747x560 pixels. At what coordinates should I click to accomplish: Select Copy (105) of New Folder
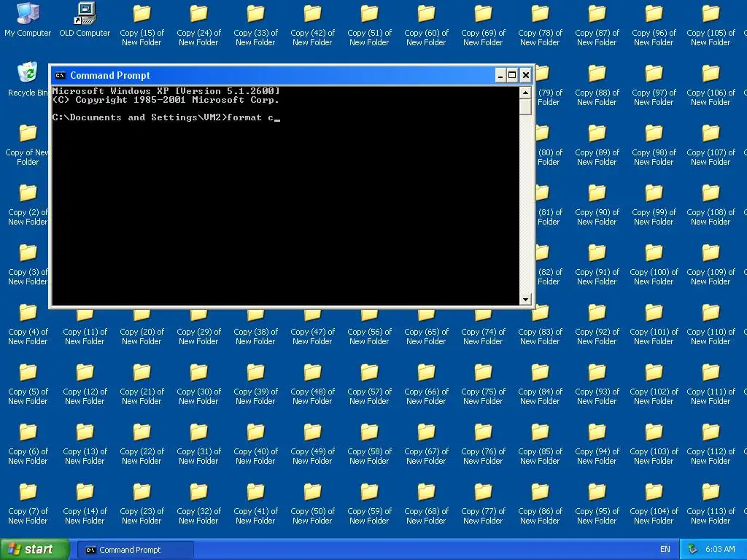coord(711,25)
